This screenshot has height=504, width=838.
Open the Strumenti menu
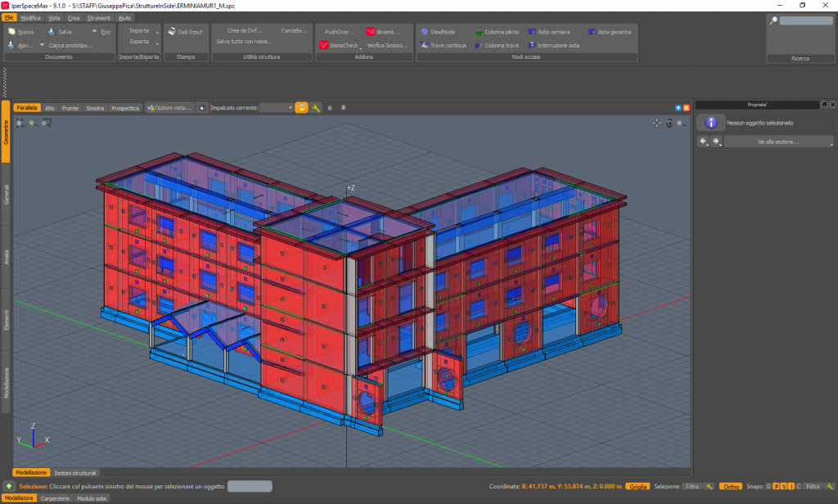point(100,17)
